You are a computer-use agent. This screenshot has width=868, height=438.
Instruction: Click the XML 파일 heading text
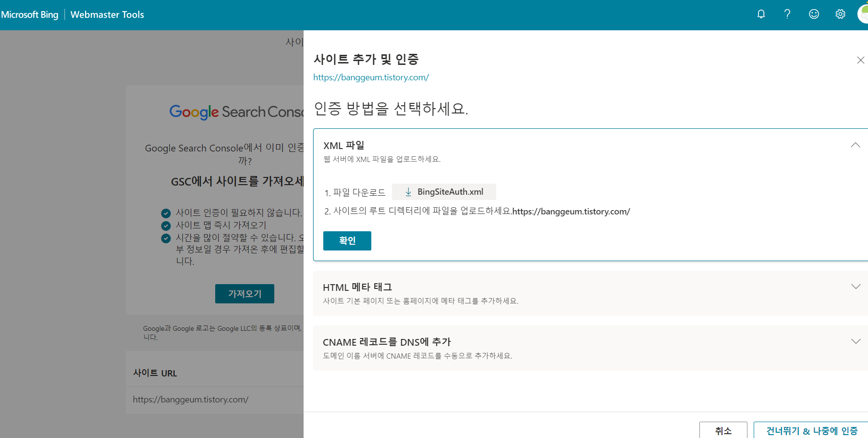344,146
